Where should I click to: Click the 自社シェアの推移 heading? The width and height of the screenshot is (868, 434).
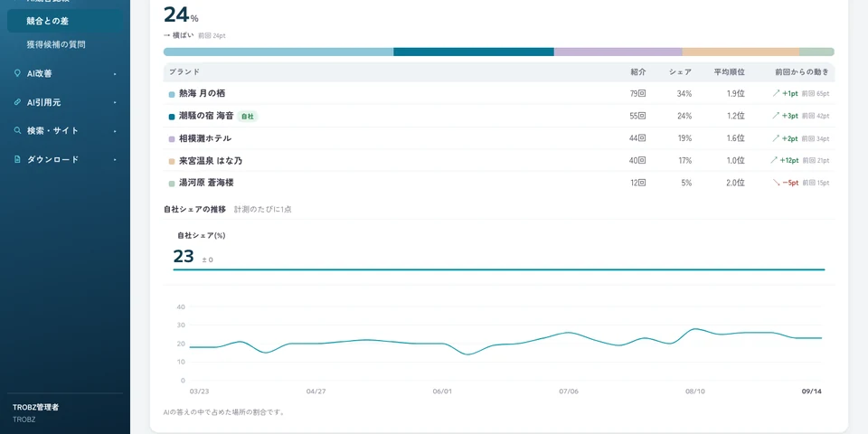[195, 209]
